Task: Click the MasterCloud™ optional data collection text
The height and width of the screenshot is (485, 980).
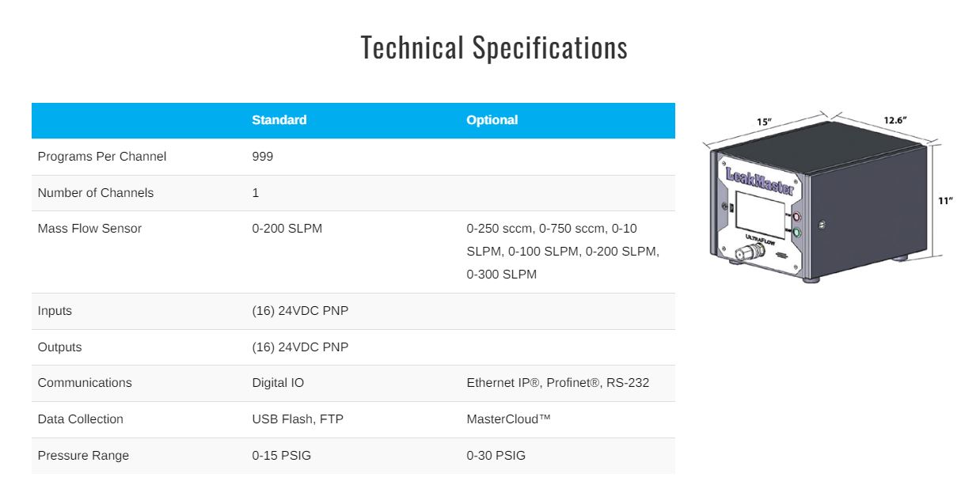Action: pyautogui.click(x=508, y=419)
